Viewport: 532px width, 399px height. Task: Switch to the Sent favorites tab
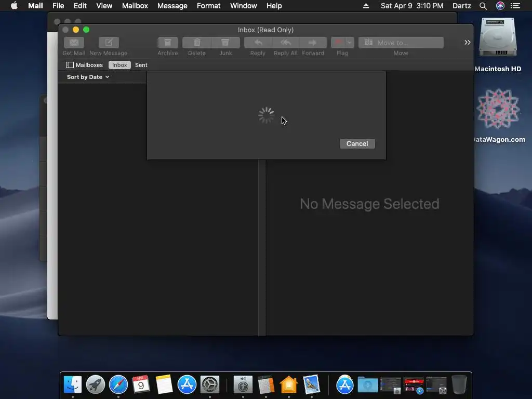coord(141,65)
